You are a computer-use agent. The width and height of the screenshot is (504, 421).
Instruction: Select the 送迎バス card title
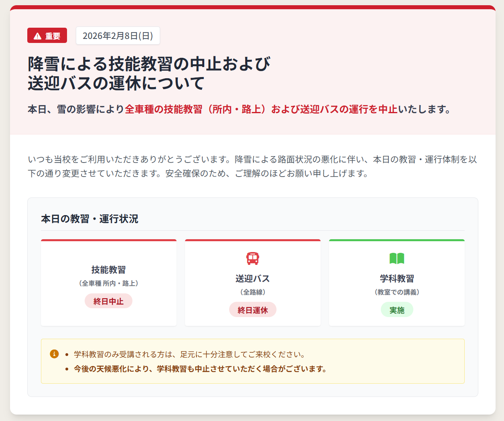[x=253, y=279]
